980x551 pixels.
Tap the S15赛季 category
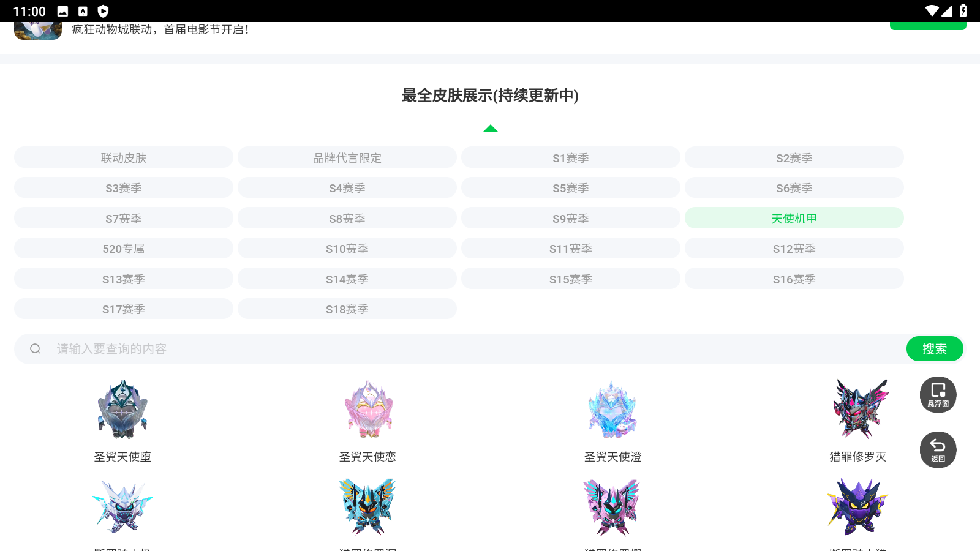570,279
